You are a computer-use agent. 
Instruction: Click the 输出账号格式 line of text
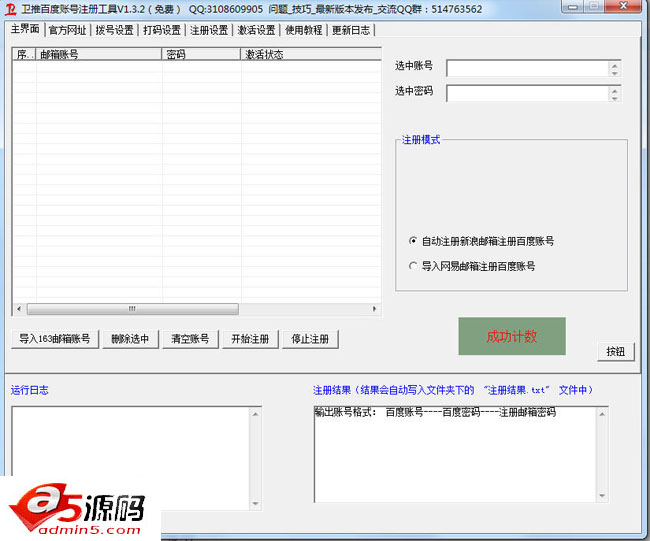pos(435,412)
